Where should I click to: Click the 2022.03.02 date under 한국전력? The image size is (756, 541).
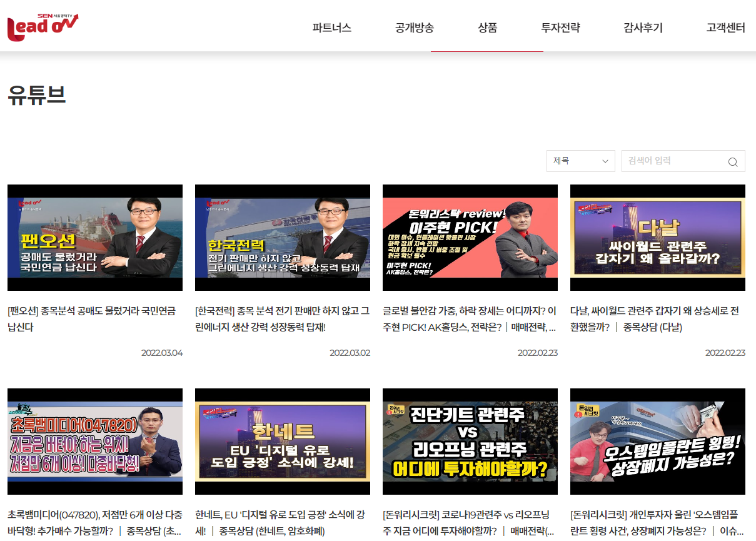tap(350, 353)
